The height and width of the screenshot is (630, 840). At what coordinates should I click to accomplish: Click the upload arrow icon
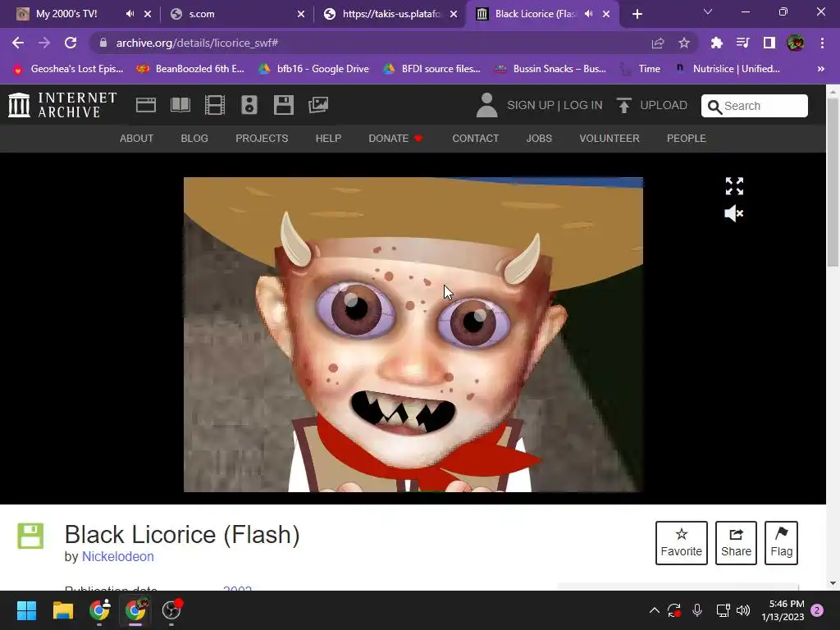(623, 105)
